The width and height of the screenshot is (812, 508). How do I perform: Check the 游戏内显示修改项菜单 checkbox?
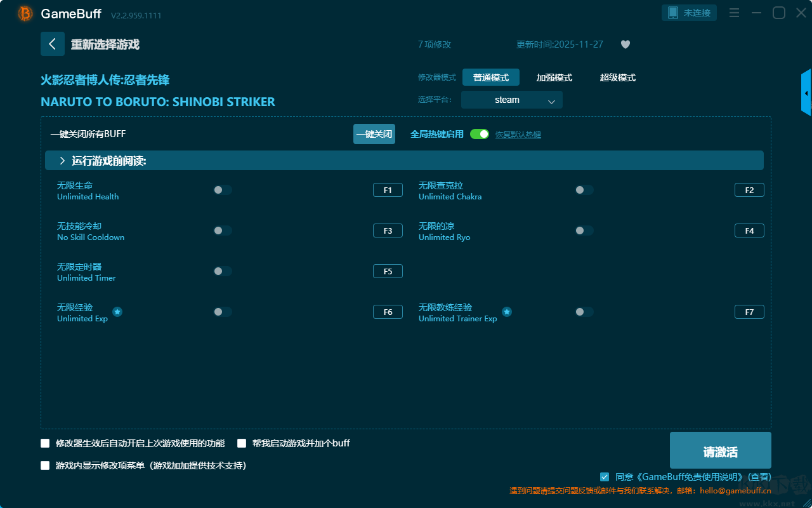[45, 465]
